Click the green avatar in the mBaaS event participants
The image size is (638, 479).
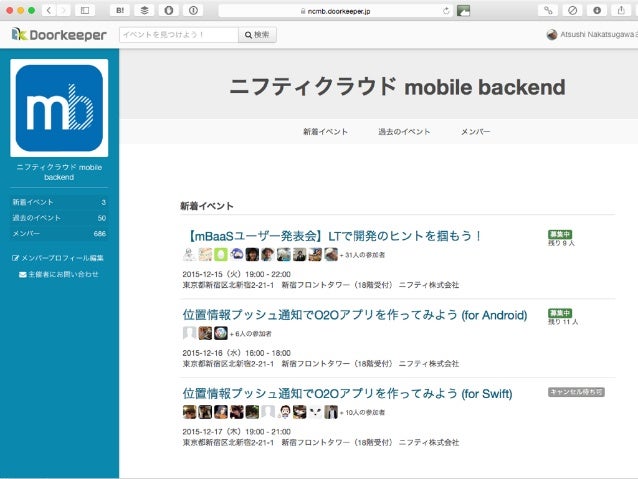coord(221,254)
